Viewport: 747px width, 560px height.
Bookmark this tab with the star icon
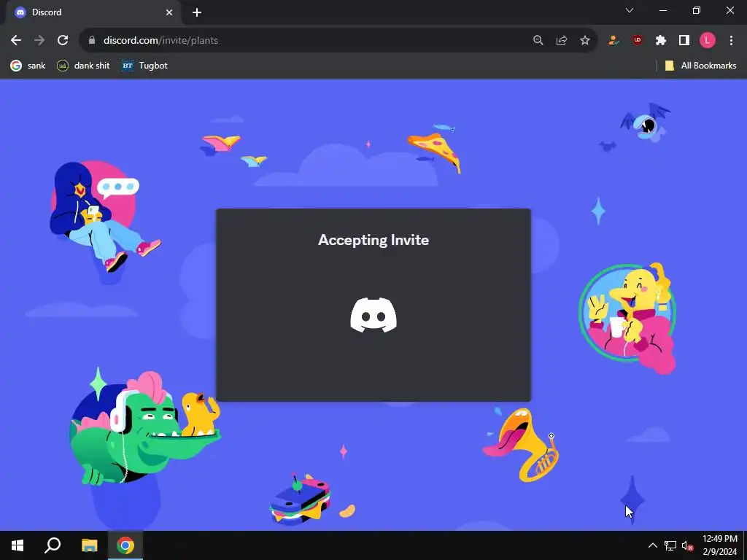[585, 41]
